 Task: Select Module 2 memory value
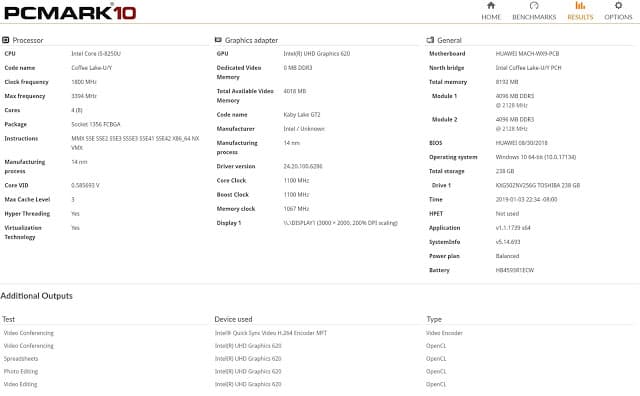click(x=515, y=124)
